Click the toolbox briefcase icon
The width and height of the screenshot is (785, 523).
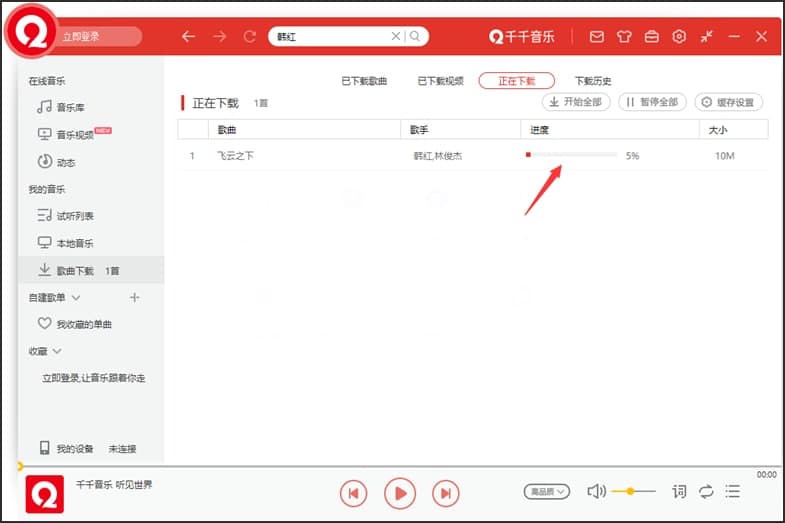(x=652, y=37)
